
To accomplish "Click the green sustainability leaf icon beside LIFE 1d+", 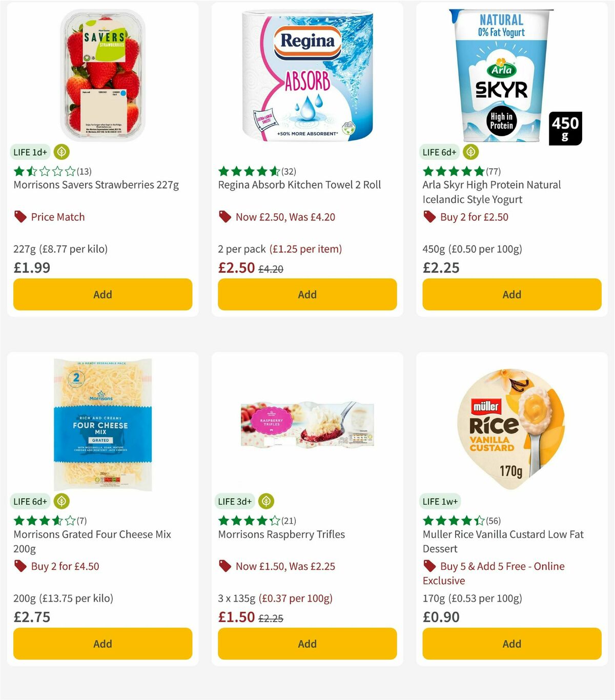I will [x=62, y=152].
